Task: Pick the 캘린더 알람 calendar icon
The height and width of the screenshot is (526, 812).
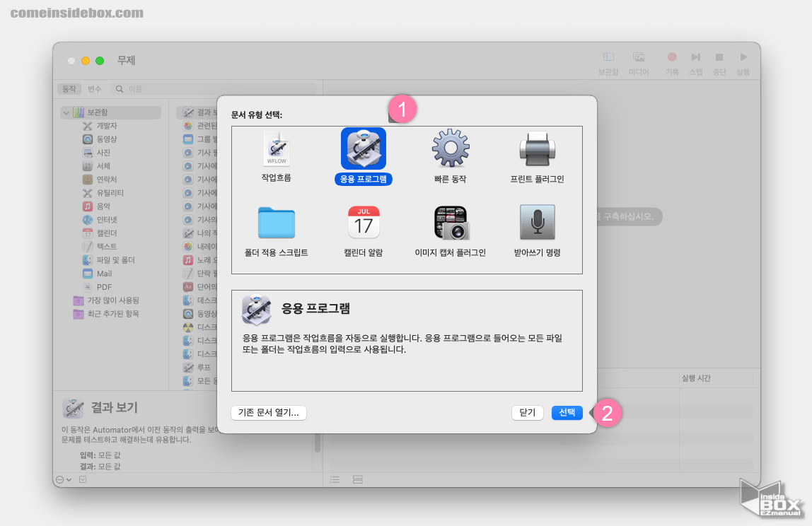Action: point(364,222)
